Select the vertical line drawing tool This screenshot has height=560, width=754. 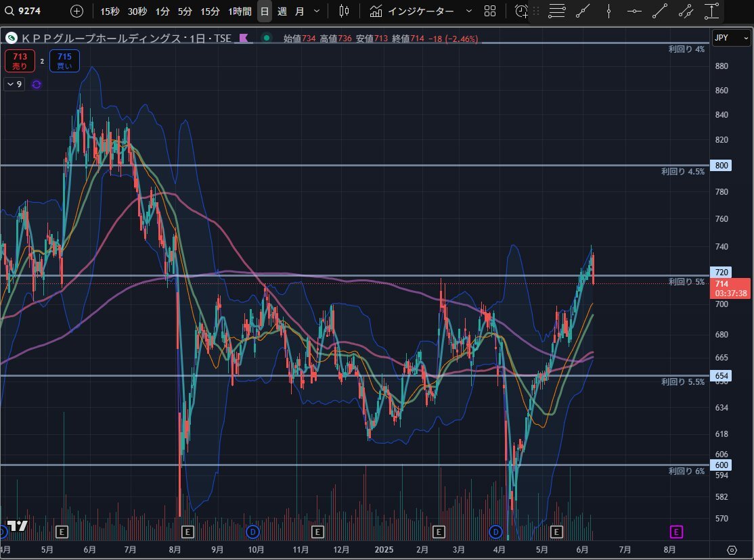point(609,11)
